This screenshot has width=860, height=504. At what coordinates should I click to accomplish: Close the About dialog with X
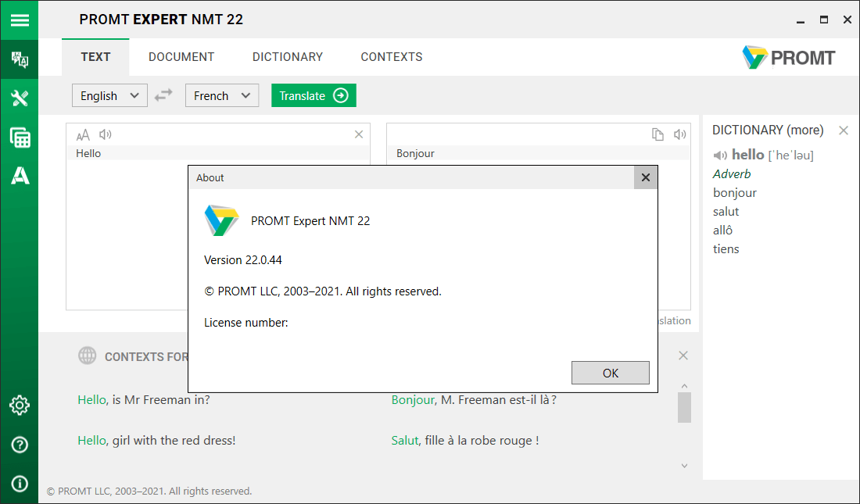click(x=646, y=177)
